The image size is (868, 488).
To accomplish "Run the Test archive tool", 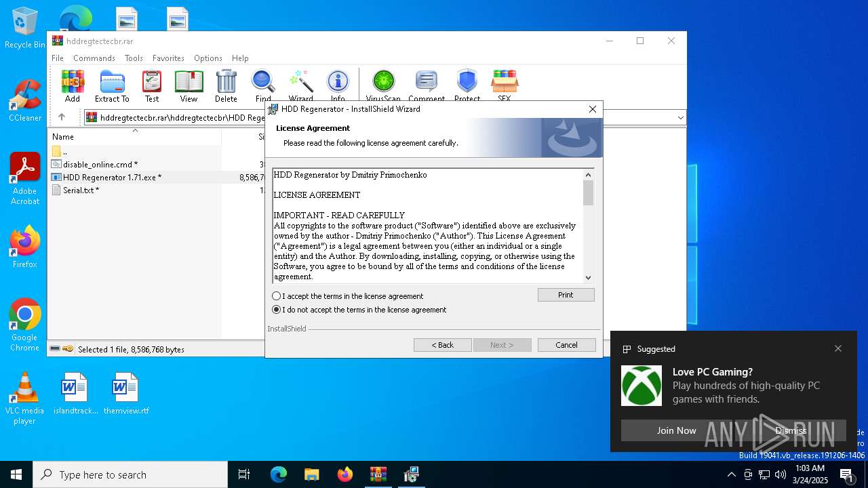I will point(152,86).
